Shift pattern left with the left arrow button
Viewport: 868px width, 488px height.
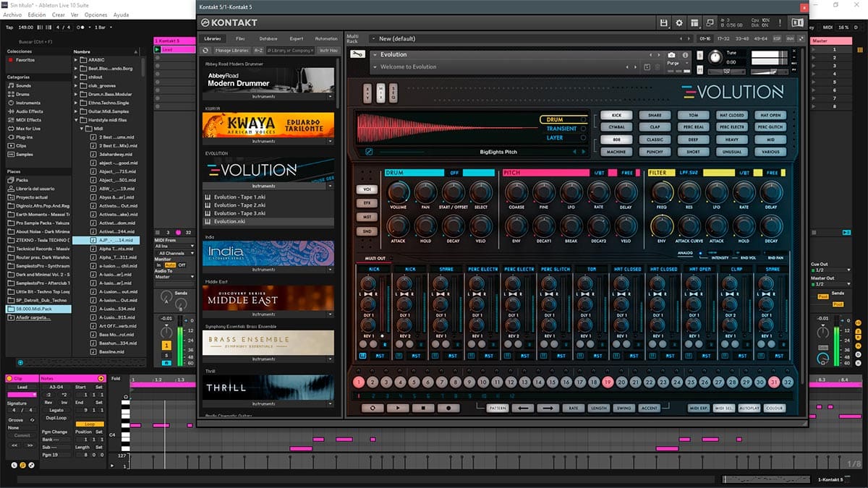pos(523,408)
